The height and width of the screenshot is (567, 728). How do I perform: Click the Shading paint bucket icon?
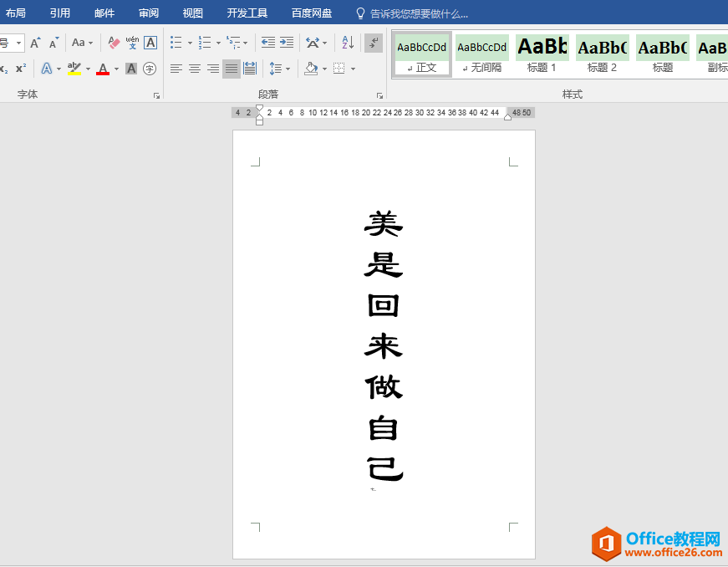click(x=311, y=69)
